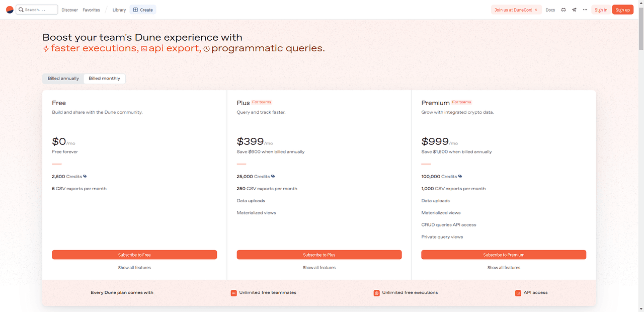Switch billing to Billed annually
The image size is (644, 312).
click(63, 79)
